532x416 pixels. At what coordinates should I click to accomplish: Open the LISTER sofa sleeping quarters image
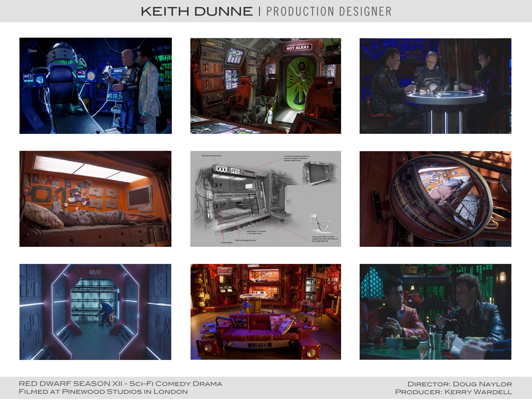(265, 312)
